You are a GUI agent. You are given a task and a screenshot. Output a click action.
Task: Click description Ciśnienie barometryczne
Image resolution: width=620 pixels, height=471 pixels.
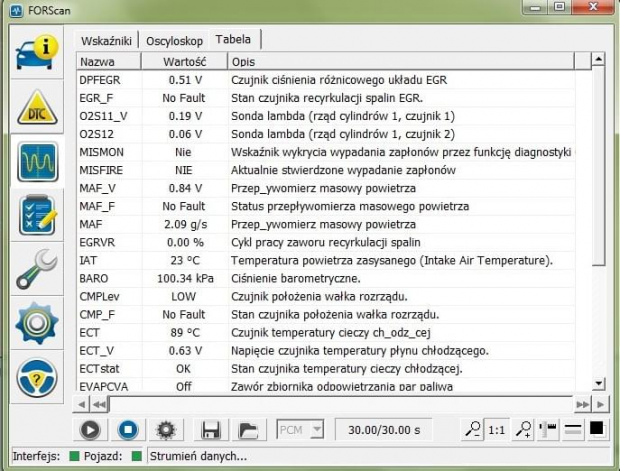pyautogui.click(x=296, y=278)
